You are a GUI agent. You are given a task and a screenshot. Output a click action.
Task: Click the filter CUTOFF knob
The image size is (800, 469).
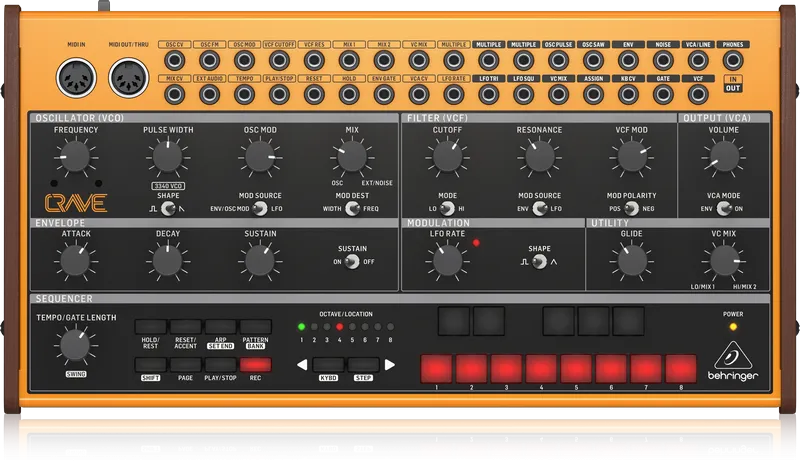pos(447,157)
